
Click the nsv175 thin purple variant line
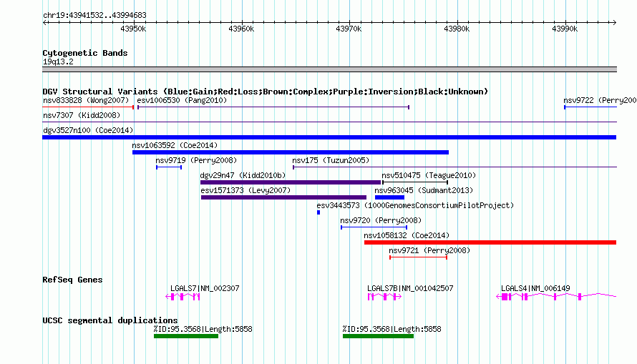(x=454, y=167)
